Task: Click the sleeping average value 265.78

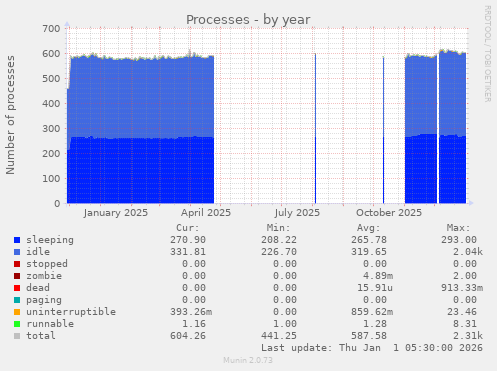Action: tap(369, 240)
